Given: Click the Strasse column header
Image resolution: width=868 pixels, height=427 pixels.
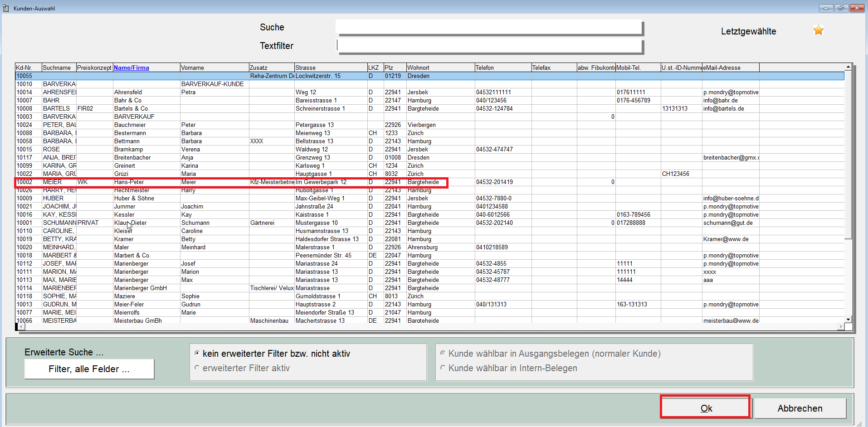Looking at the screenshot, I should 331,68.
